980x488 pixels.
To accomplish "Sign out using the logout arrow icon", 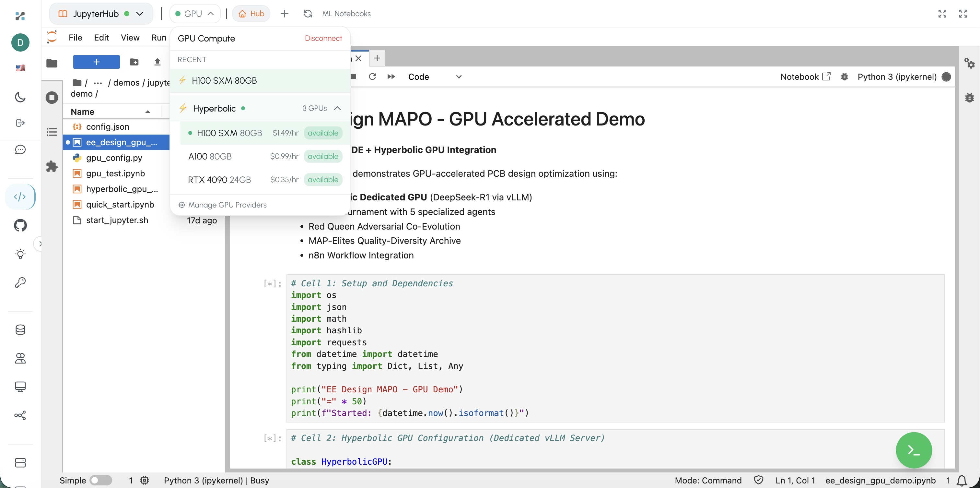I will point(20,123).
